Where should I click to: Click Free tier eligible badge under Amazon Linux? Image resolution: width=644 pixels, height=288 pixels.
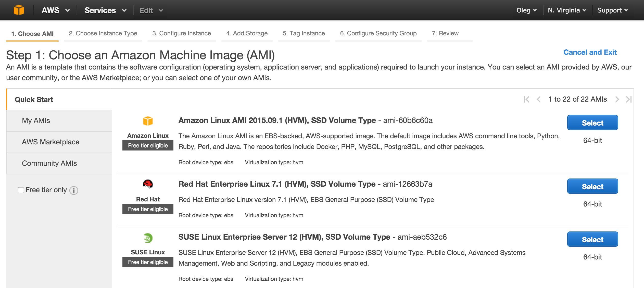coord(148,145)
